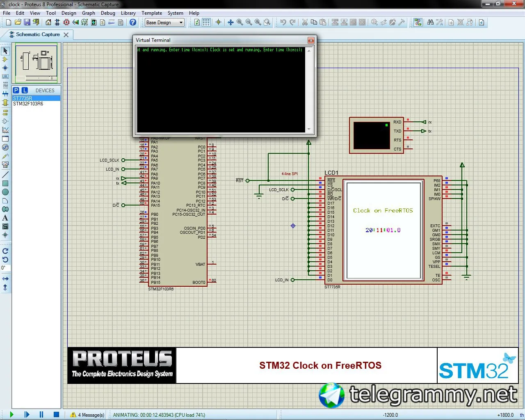The image size is (525, 420).
Task: Pause the running simulation
Action: tap(41, 415)
